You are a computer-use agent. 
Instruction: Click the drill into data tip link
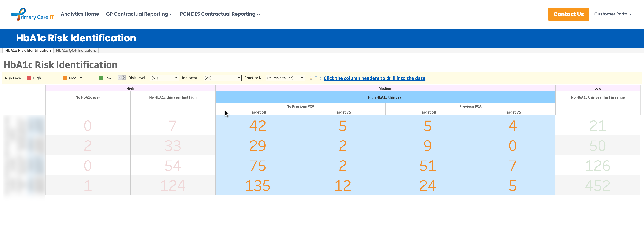tap(374, 78)
